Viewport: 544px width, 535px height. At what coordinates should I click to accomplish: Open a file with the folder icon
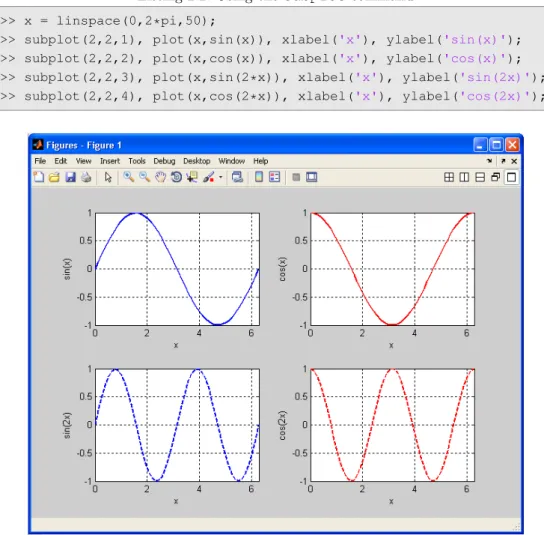click(54, 177)
